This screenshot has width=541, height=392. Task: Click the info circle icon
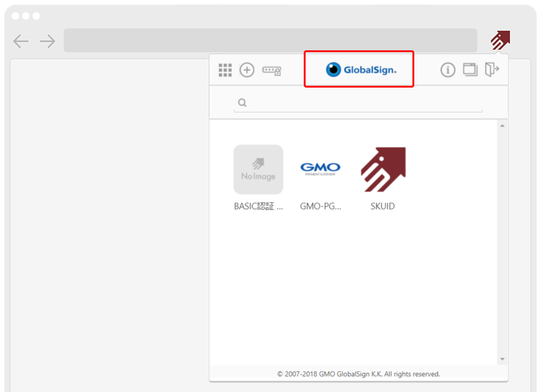tap(448, 70)
